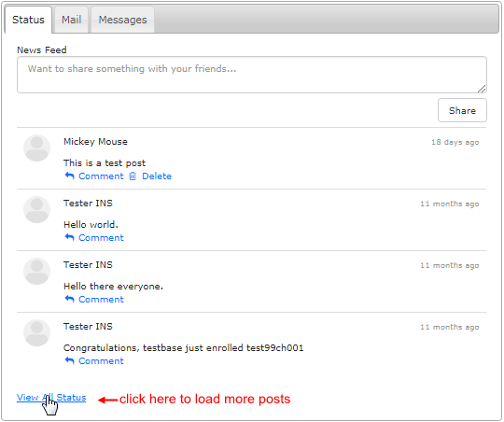
Task: Click Comment link on Mickey Mouse post
Action: (101, 176)
